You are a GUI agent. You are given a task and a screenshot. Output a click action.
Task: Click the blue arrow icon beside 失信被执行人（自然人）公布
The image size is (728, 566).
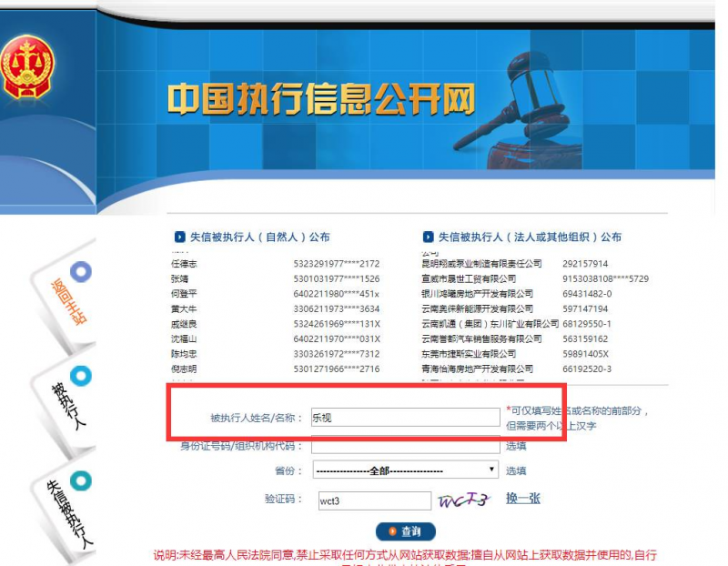(179, 237)
